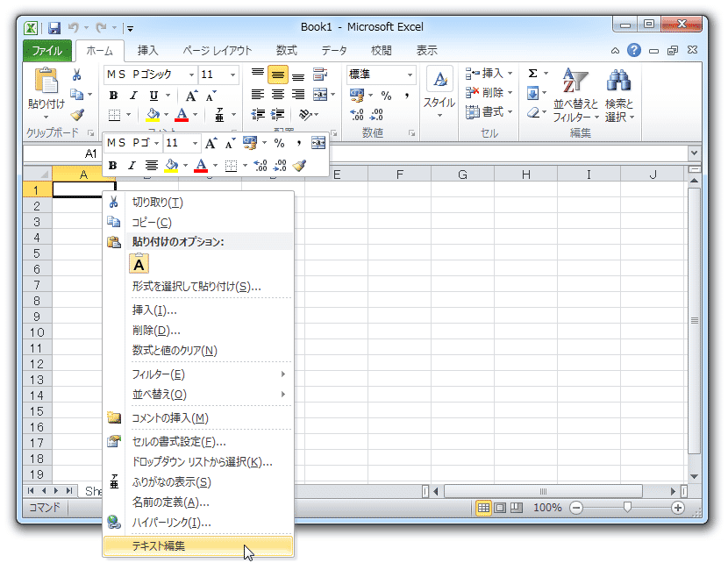Click the Save icon in quick access toolbar

(x=54, y=28)
